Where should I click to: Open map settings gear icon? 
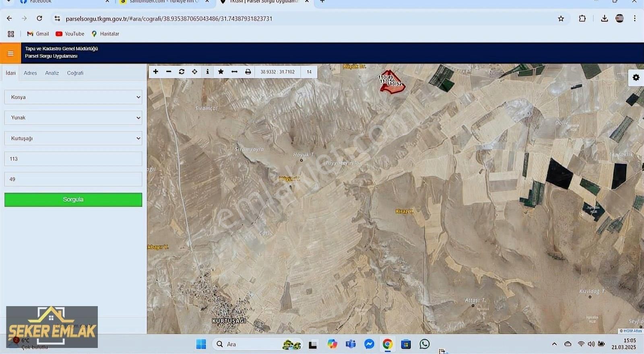(x=636, y=77)
